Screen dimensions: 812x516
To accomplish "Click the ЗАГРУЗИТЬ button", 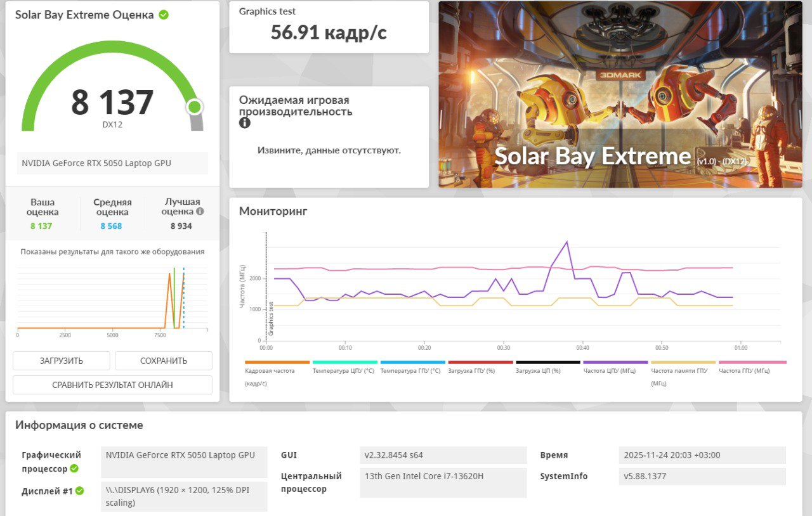I will coord(62,361).
